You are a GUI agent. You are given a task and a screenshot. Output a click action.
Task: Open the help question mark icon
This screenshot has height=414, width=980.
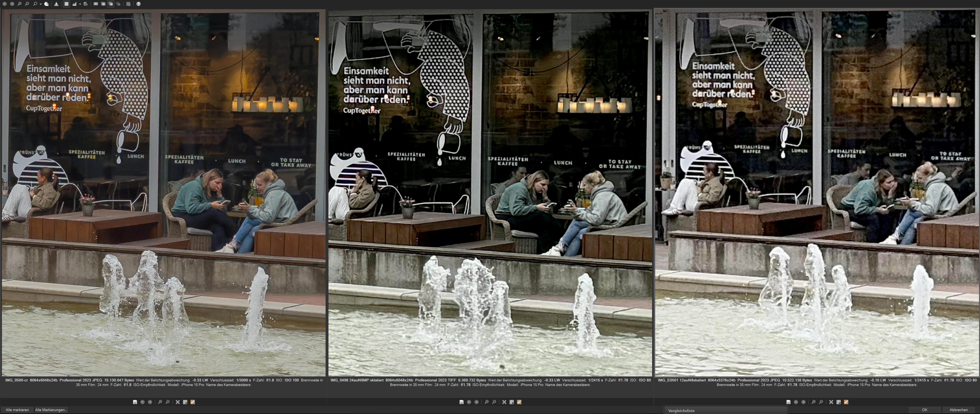pos(138,4)
